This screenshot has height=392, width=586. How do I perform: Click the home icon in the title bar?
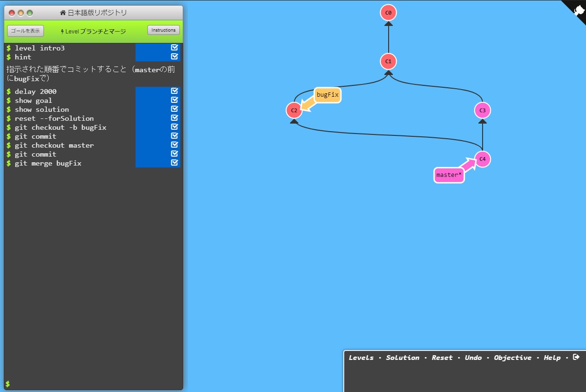coord(63,13)
